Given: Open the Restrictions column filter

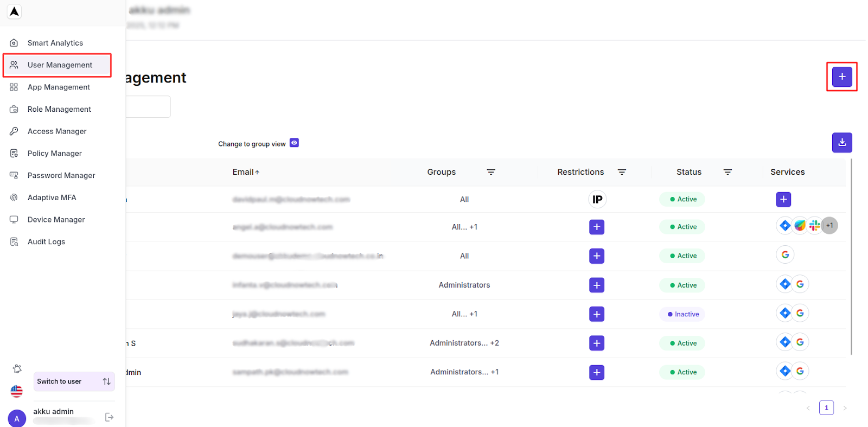Looking at the screenshot, I should [x=622, y=172].
